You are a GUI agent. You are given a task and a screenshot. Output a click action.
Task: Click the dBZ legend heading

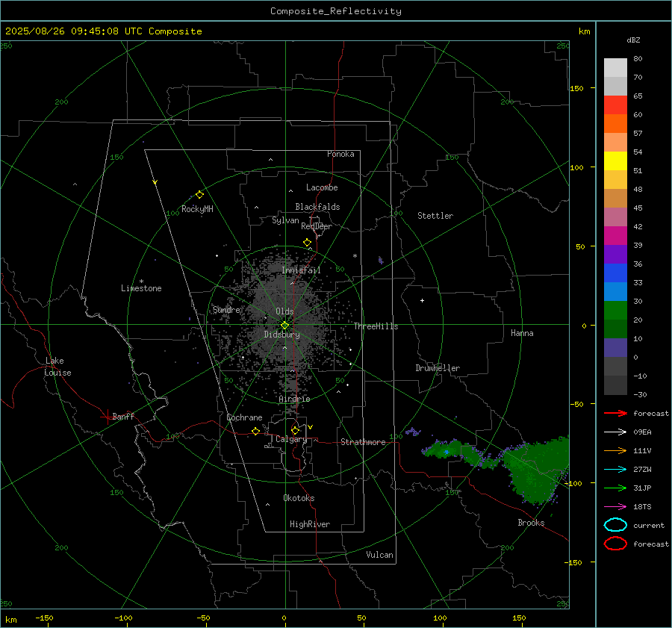click(633, 40)
